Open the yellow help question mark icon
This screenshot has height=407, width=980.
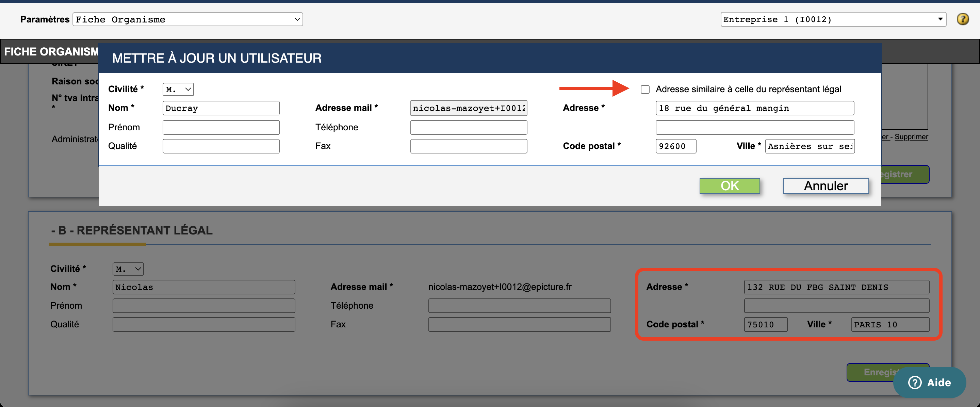(x=963, y=19)
